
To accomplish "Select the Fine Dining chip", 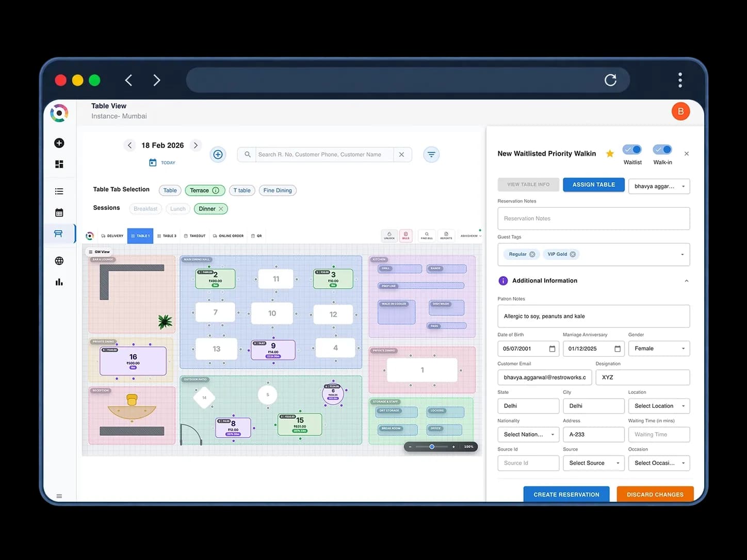I will click(x=278, y=190).
